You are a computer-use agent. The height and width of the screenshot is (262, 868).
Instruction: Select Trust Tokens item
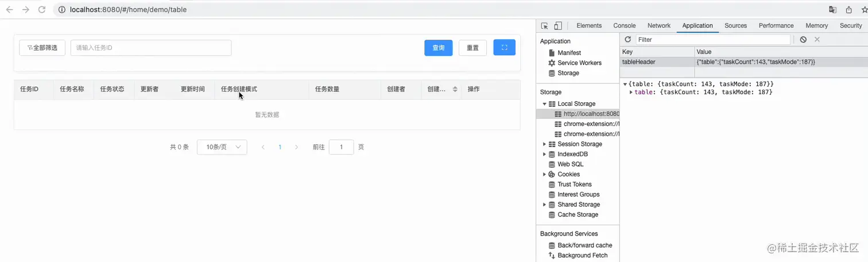574,184
